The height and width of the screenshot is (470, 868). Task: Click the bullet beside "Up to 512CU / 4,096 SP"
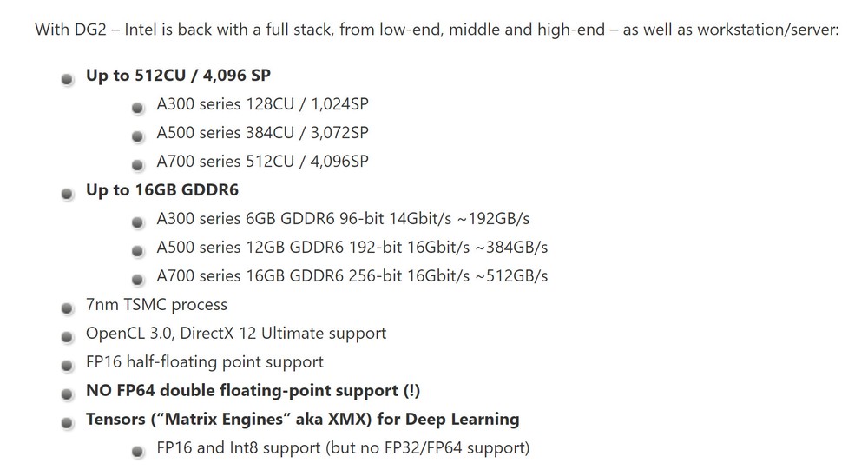click(x=67, y=79)
